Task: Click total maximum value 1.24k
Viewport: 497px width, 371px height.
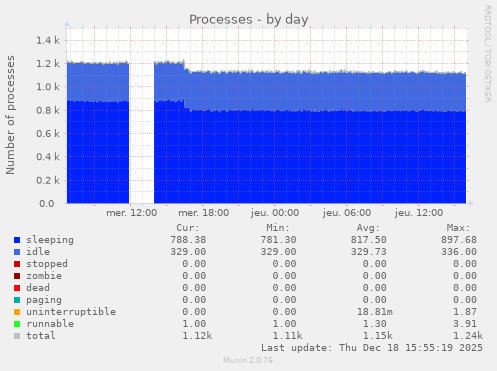Action: [x=468, y=336]
